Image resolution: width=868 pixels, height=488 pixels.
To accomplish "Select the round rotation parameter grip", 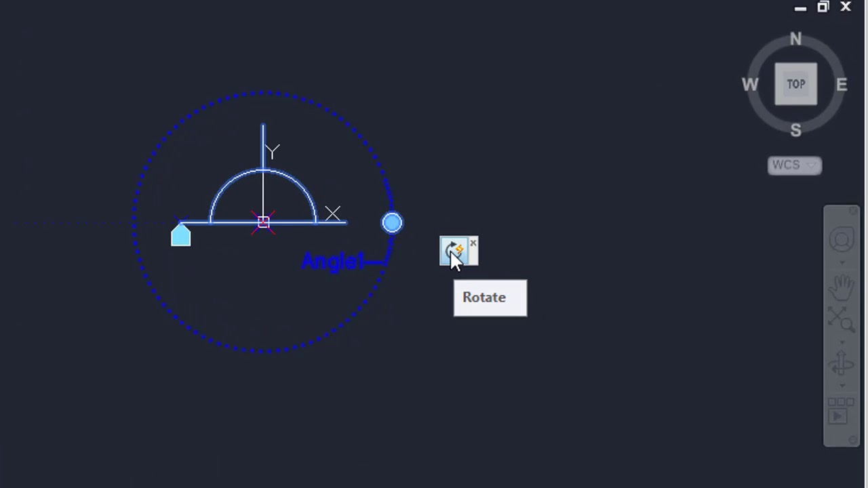I will click(x=392, y=222).
